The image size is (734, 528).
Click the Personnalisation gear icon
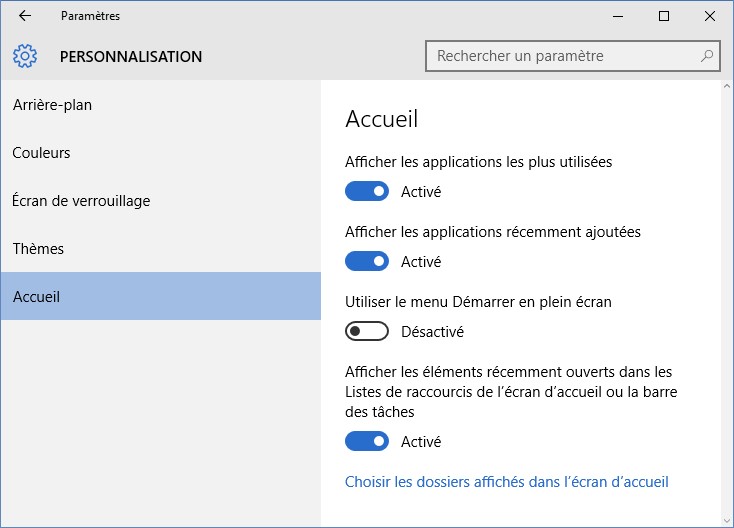[26, 56]
